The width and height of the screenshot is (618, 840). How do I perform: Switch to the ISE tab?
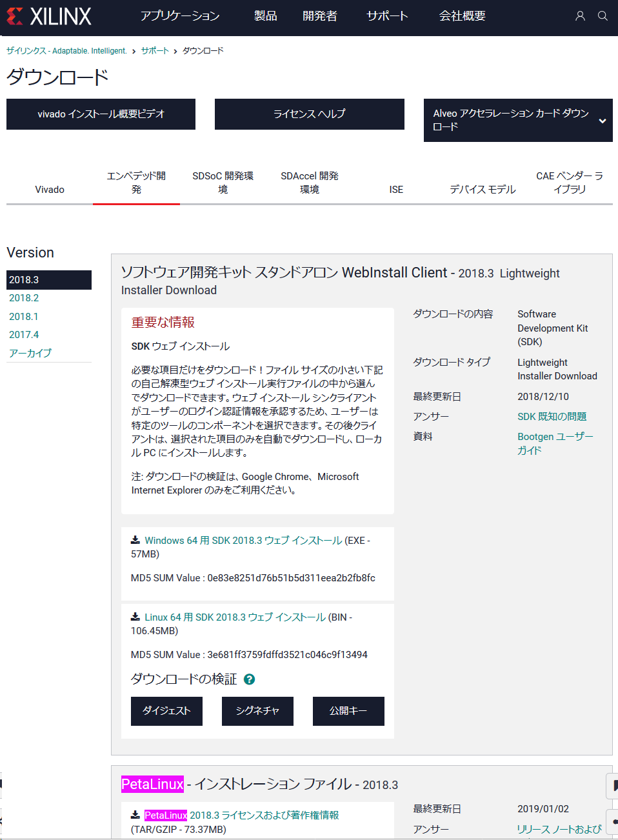click(395, 189)
